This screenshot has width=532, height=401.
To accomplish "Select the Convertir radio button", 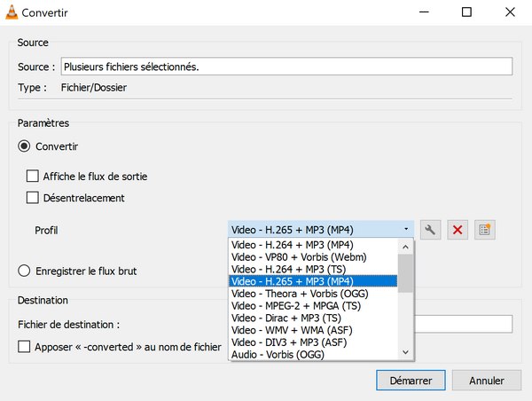I will pos(24,145).
